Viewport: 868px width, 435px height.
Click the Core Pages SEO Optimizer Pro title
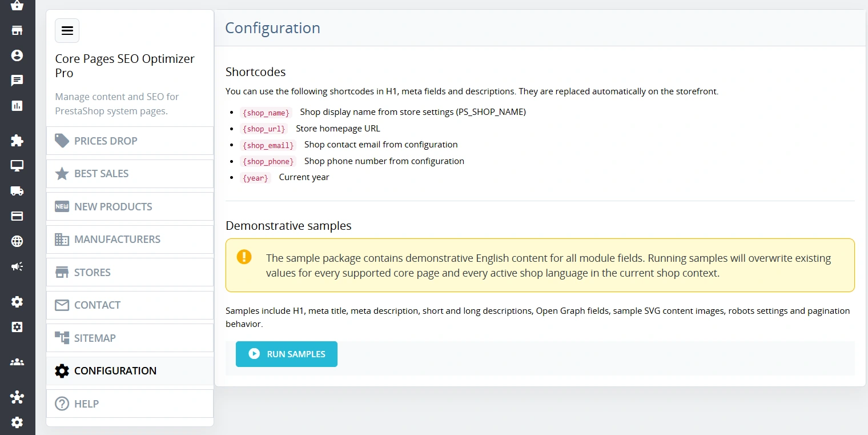125,66
